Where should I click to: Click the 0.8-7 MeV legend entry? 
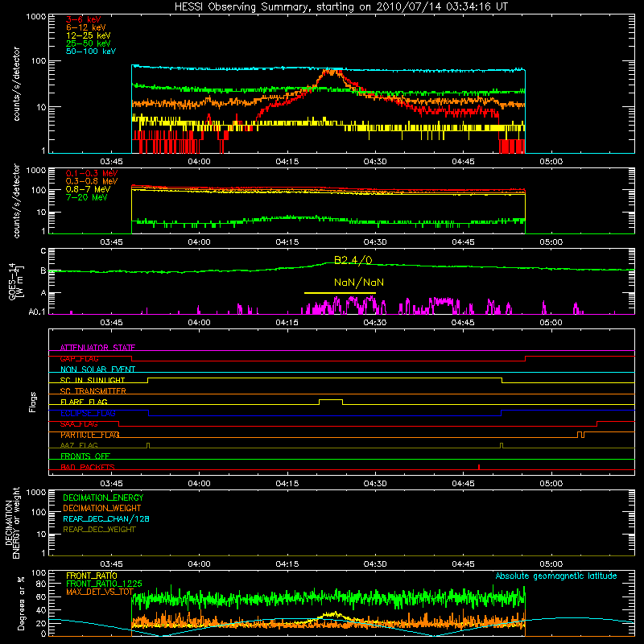point(89,189)
